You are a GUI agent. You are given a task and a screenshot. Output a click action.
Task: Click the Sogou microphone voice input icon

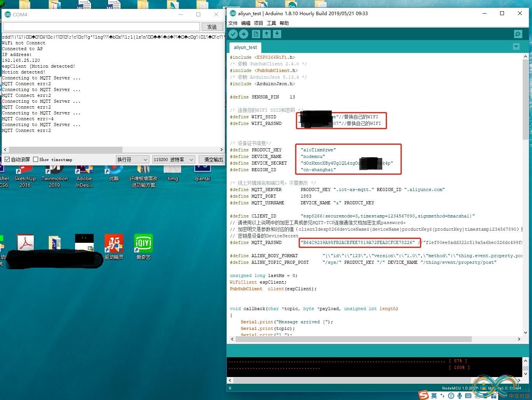pyautogui.click(x=460, y=396)
